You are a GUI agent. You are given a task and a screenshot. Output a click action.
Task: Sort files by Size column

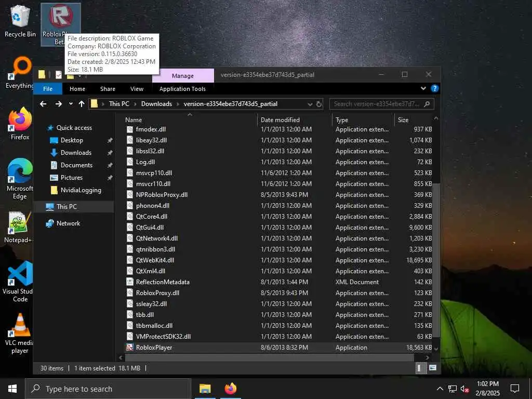413,120
